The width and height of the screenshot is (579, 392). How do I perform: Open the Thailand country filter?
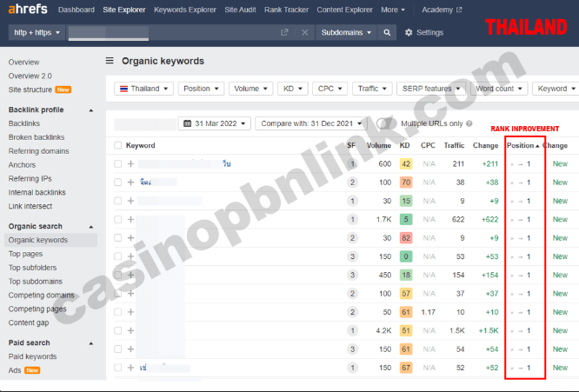143,89
